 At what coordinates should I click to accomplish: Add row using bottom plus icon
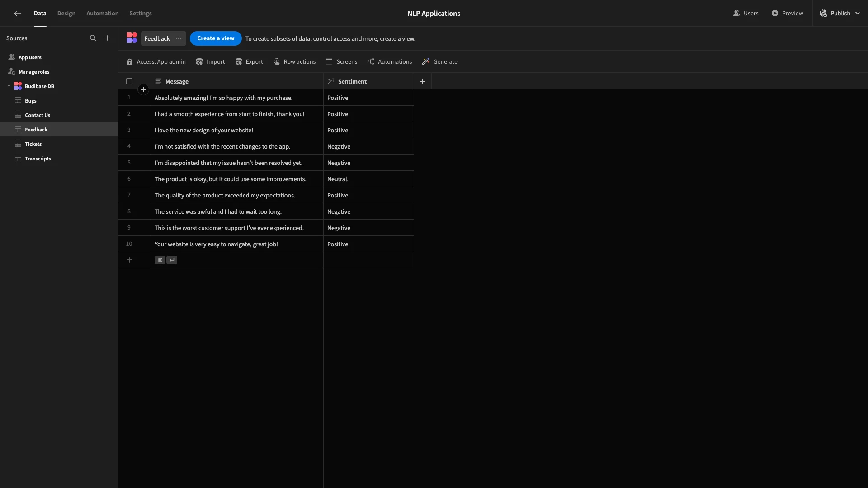129,260
